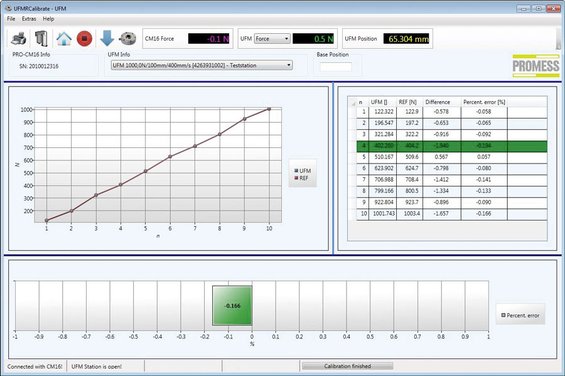The image size is (565, 376).
Task: Open the UFM Force mode dropdown
Action: (x=272, y=39)
